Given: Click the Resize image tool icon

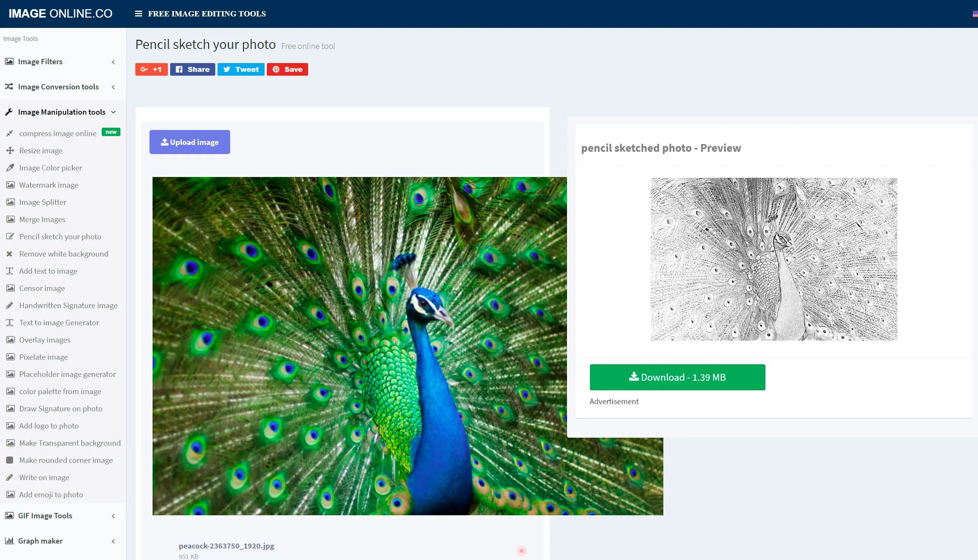Looking at the screenshot, I should [x=10, y=150].
